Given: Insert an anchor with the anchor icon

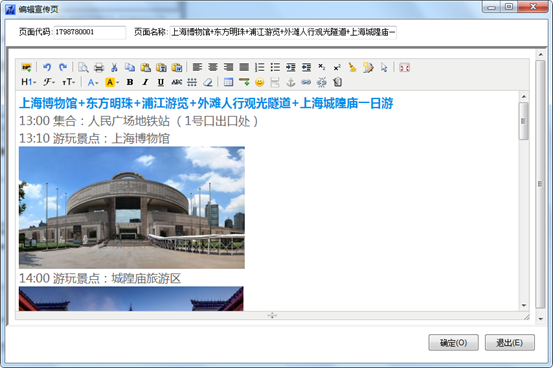Looking at the screenshot, I should point(291,82).
